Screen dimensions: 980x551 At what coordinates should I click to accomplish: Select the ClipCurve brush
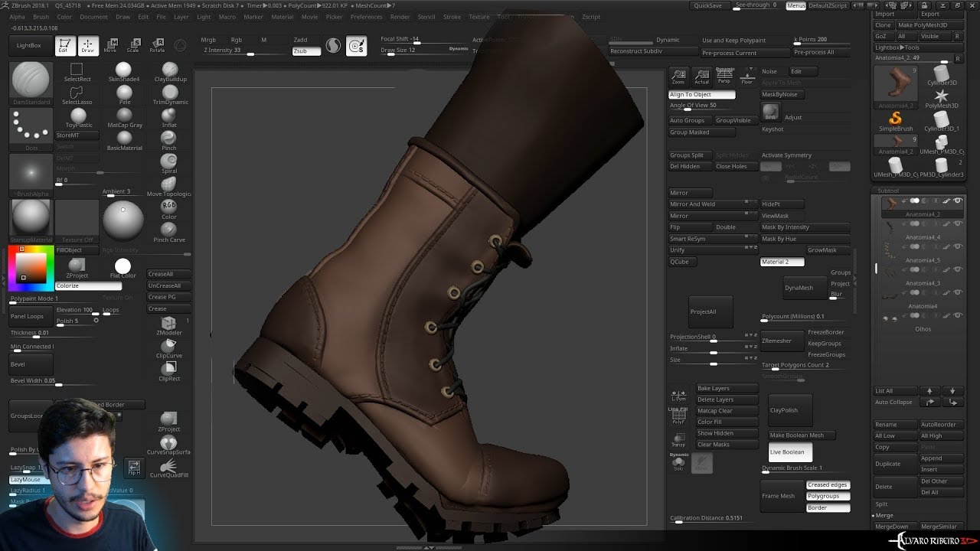pos(169,350)
